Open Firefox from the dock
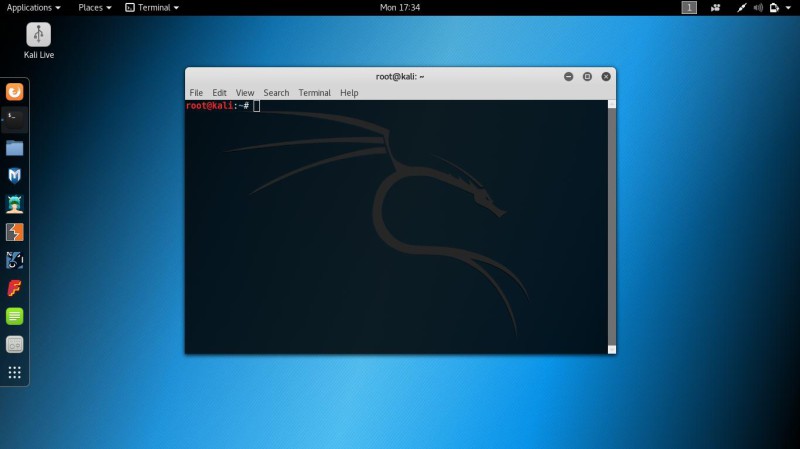Screen dimensions: 800x449 14,92
